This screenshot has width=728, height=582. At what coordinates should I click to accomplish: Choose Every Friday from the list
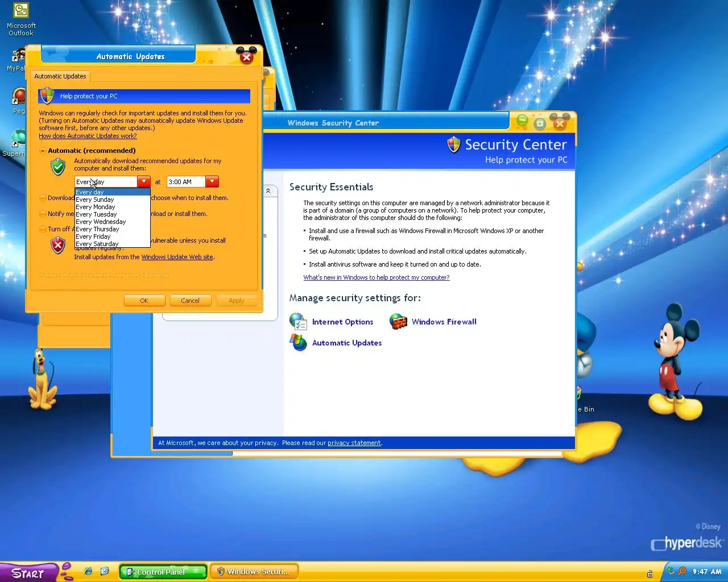[x=113, y=236]
